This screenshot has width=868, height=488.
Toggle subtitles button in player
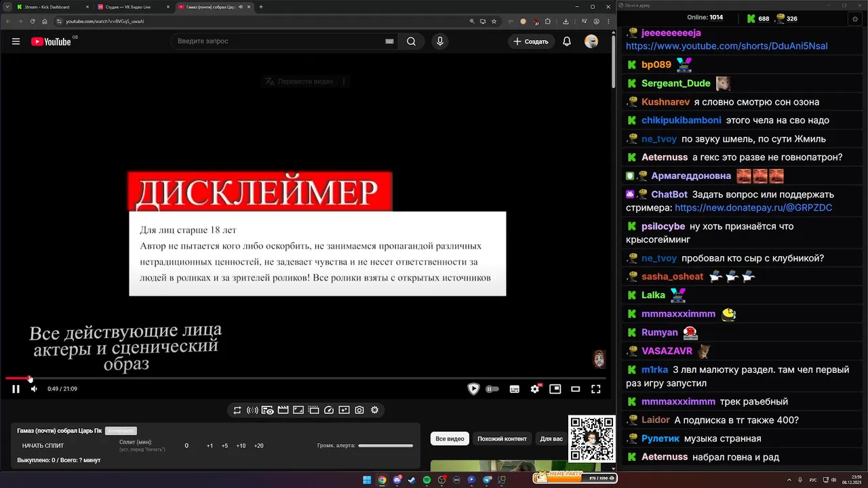(515, 389)
